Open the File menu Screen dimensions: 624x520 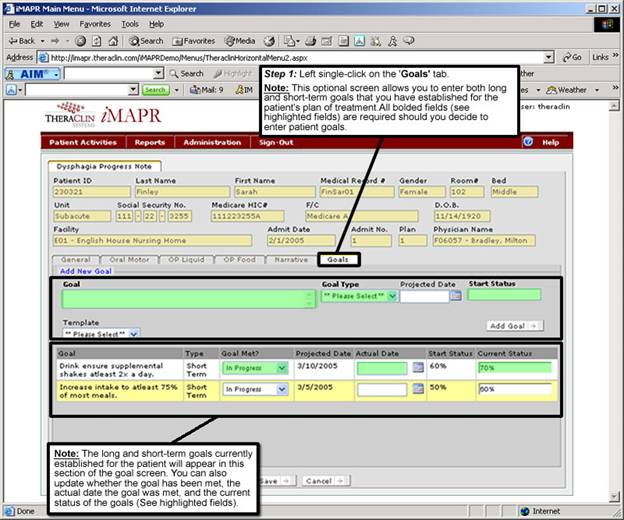tap(14, 24)
